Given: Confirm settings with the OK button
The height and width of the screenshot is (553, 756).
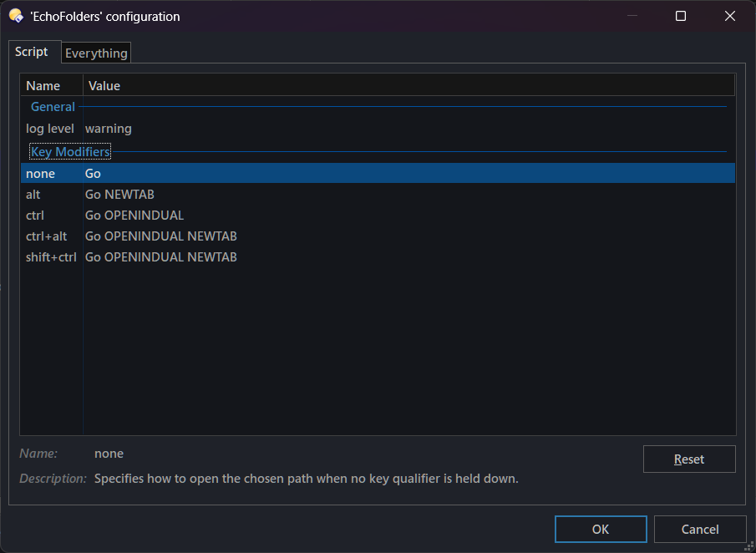Looking at the screenshot, I should pos(600,529).
